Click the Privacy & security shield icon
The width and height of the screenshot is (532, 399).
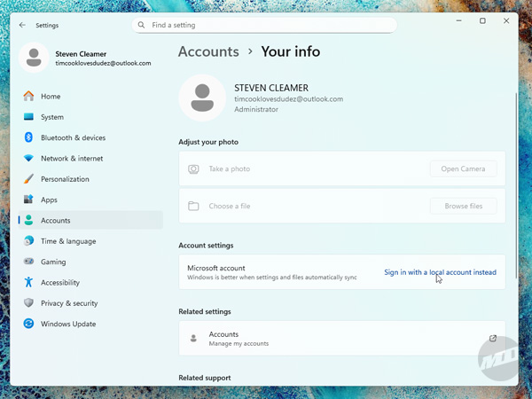point(29,303)
